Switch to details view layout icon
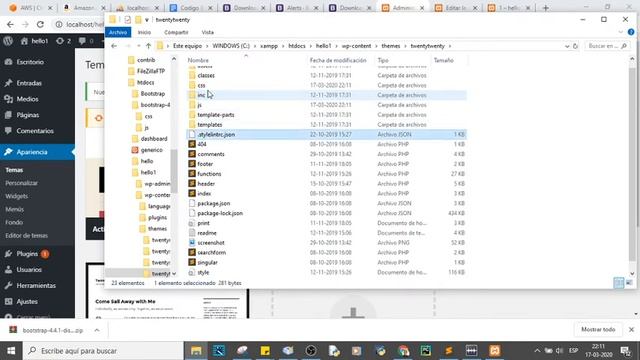 (619, 282)
